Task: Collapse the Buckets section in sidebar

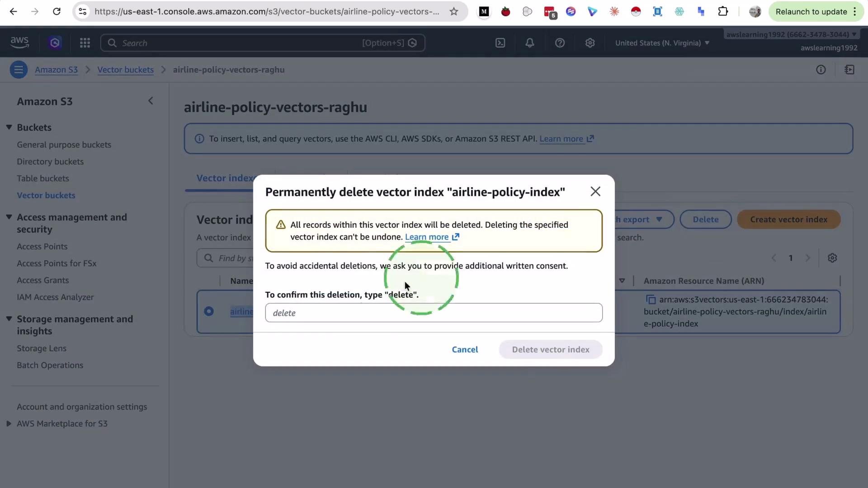Action: point(9,127)
